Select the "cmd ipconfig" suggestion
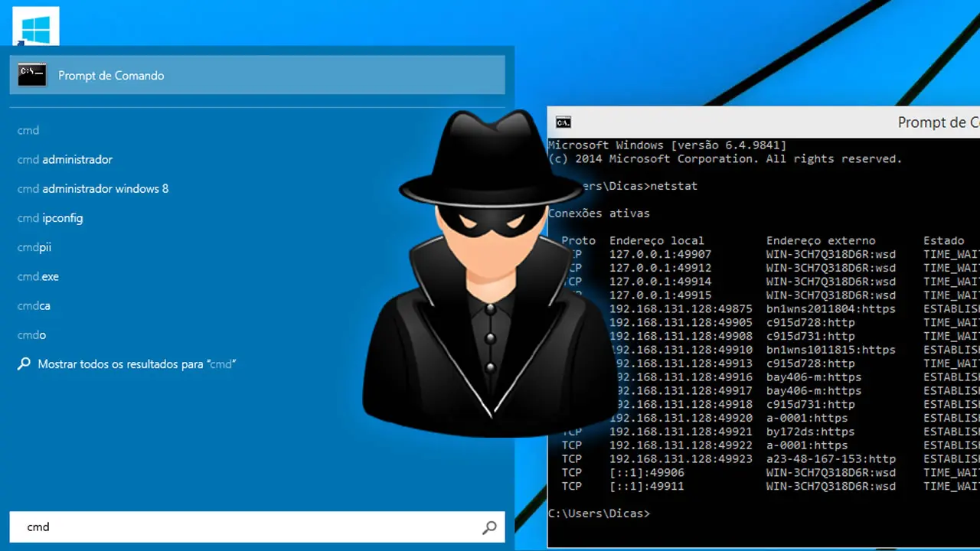This screenshot has width=980, height=551. 50,218
